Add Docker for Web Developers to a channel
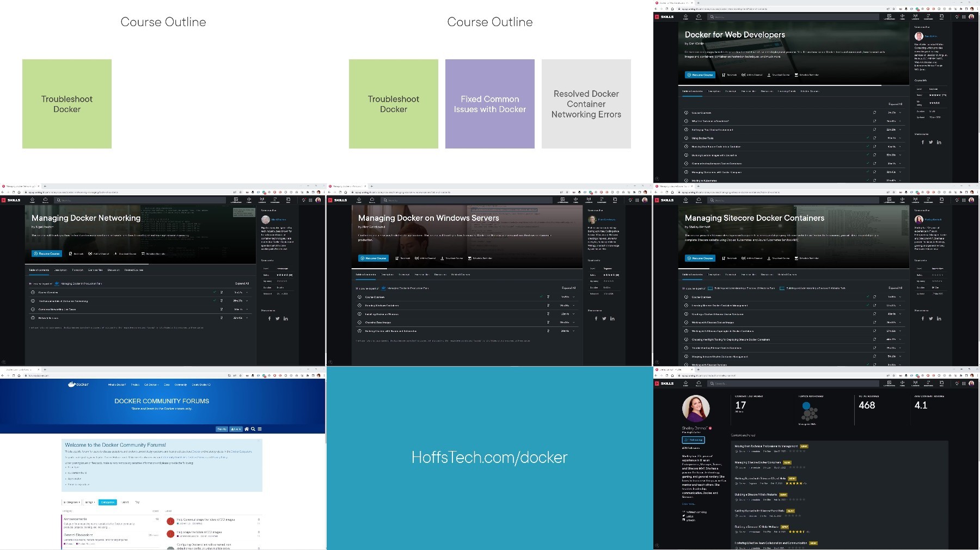Image resolution: width=980 pixels, height=550 pixels. [752, 75]
